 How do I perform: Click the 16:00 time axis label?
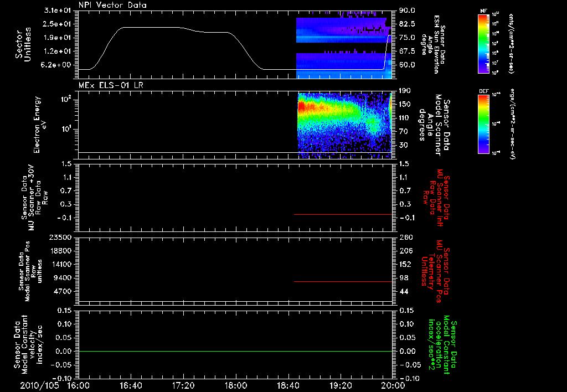pos(79,385)
